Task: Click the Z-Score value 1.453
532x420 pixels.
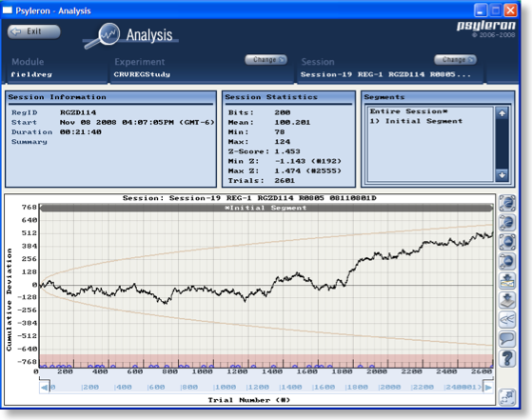Action: (x=287, y=151)
